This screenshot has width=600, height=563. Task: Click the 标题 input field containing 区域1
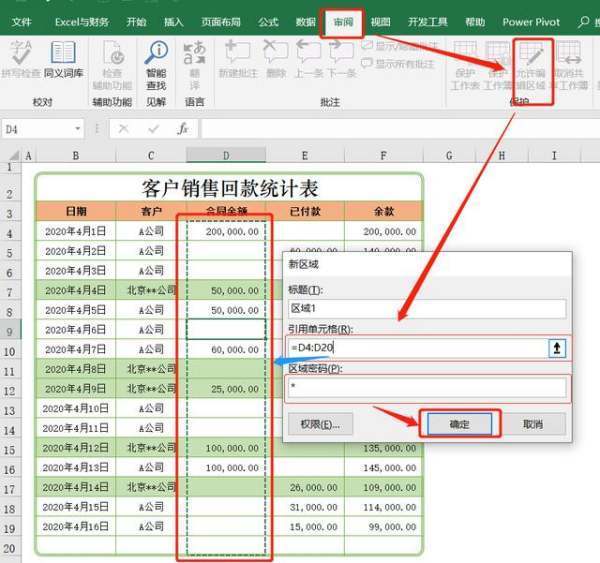(x=426, y=309)
